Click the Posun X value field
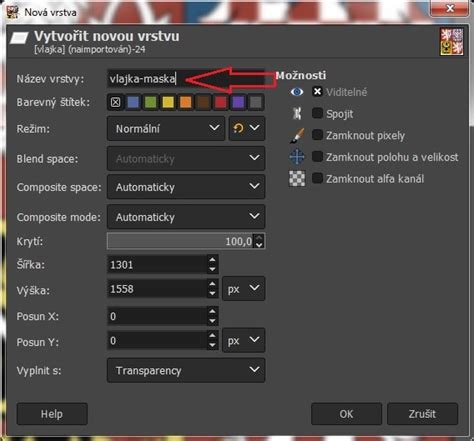The image size is (474, 441). 157,316
